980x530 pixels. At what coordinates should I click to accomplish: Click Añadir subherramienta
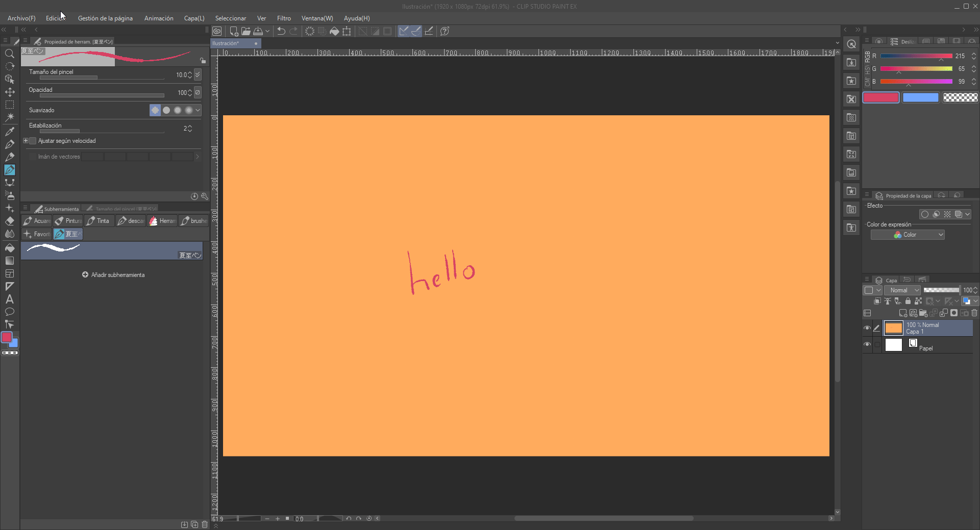pyautogui.click(x=113, y=274)
